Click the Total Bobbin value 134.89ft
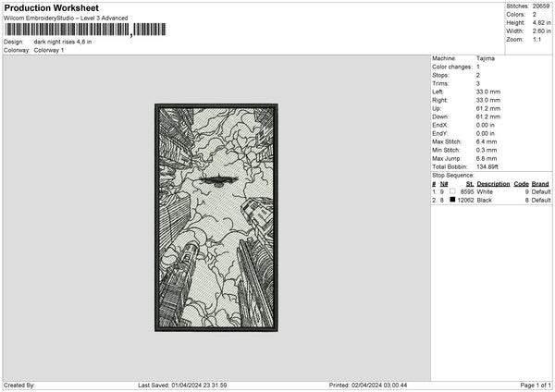The width and height of the screenshot is (555, 392). [487, 166]
